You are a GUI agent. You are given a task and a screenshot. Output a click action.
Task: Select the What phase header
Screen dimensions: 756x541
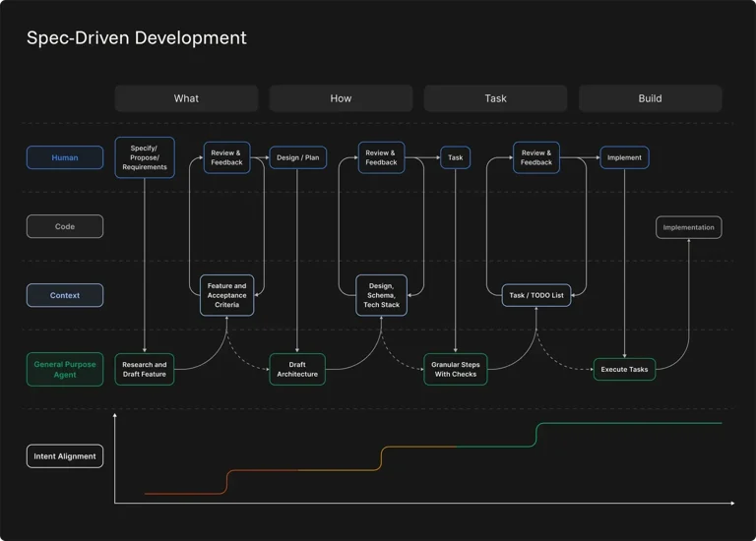[x=186, y=98]
